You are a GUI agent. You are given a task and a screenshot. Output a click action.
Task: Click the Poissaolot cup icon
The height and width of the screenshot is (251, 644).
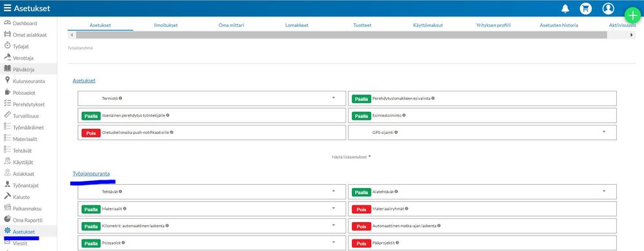pos(7,92)
